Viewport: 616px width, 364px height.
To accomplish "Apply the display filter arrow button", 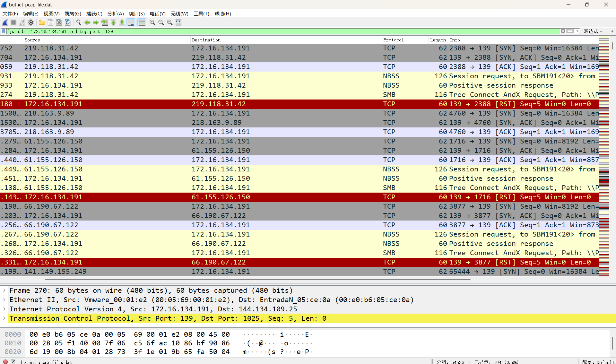I will (x=570, y=31).
